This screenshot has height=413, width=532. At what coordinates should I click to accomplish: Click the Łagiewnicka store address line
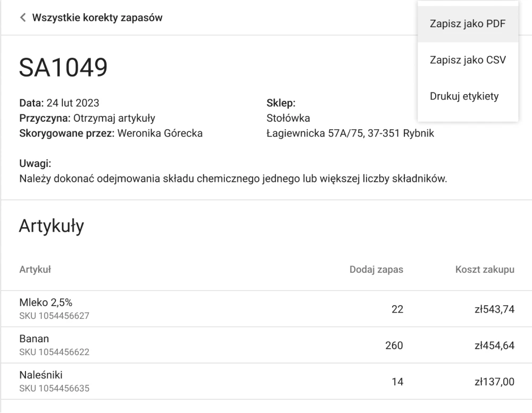click(x=350, y=133)
